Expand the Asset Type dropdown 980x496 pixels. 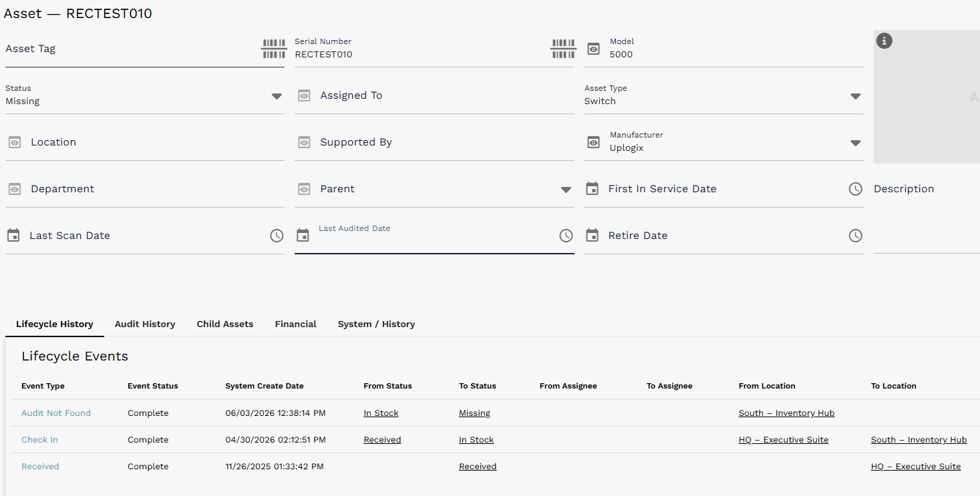855,96
